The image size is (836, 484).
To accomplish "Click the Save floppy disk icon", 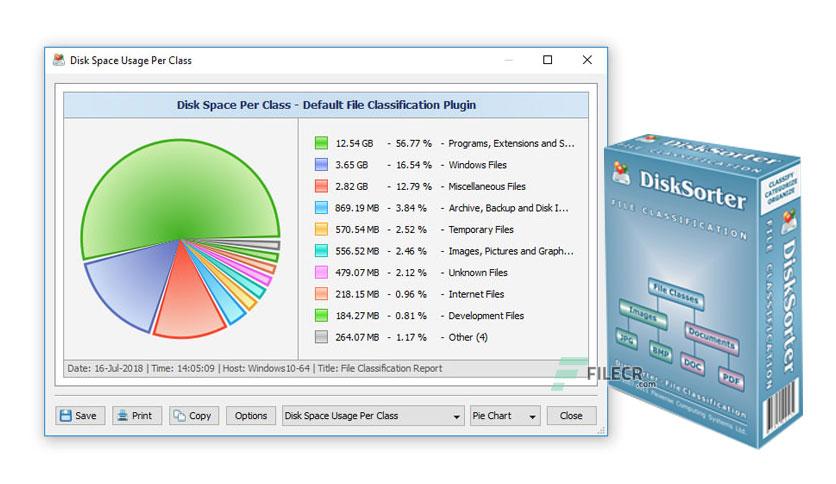I will (x=66, y=416).
